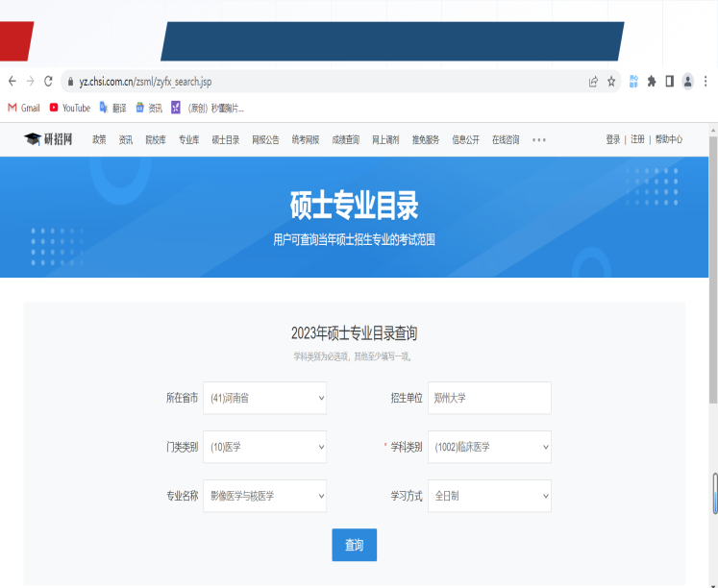Open Gmail bookmark
This screenshot has height=588, width=718.
[x=24, y=108]
